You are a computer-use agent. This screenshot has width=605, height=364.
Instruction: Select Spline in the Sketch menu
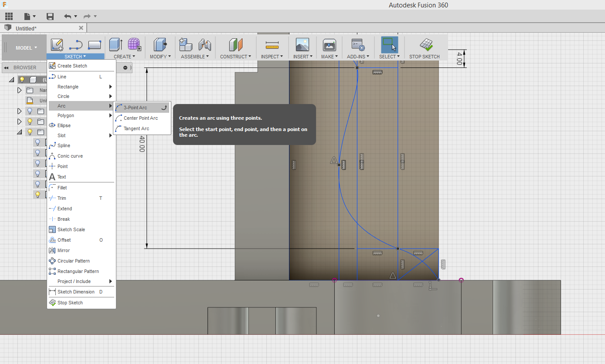(81, 145)
